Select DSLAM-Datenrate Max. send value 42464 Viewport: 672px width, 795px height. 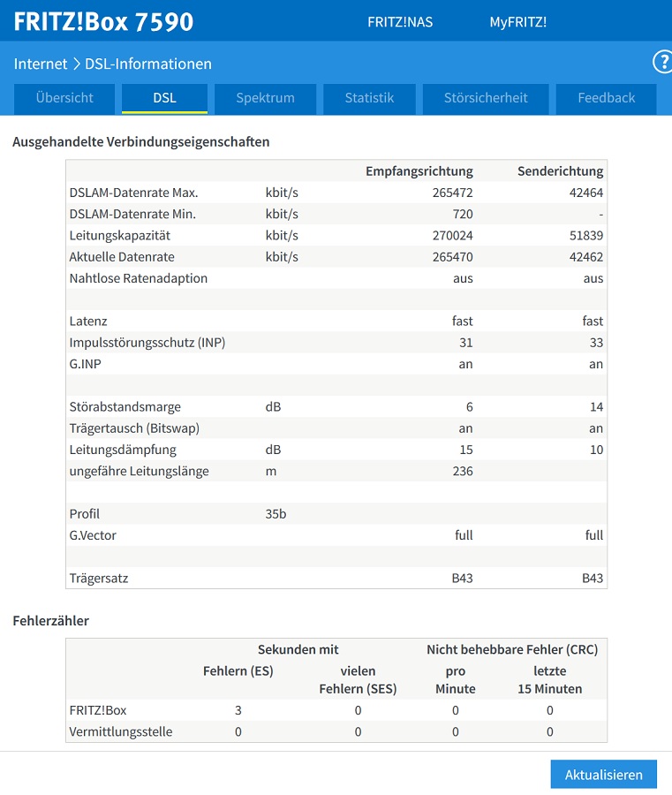coord(585,193)
